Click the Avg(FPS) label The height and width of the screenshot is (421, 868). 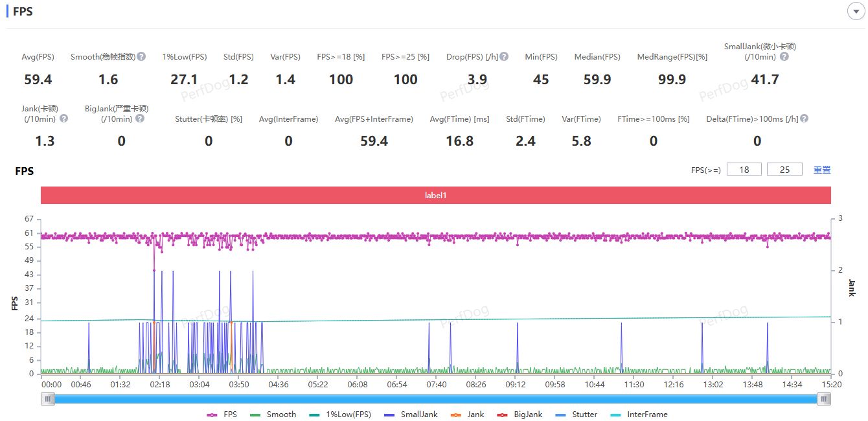[38, 57]
